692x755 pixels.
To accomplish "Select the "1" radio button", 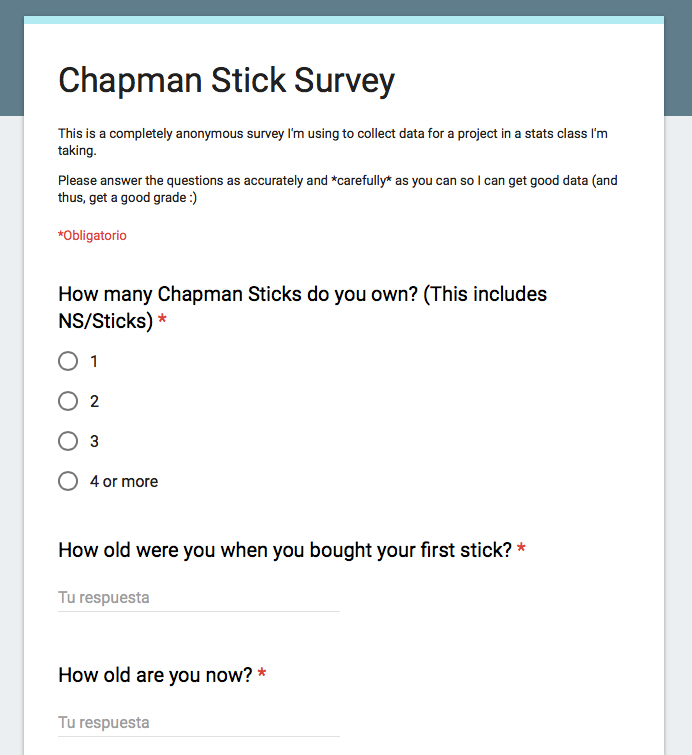I will tap(68, 361).
